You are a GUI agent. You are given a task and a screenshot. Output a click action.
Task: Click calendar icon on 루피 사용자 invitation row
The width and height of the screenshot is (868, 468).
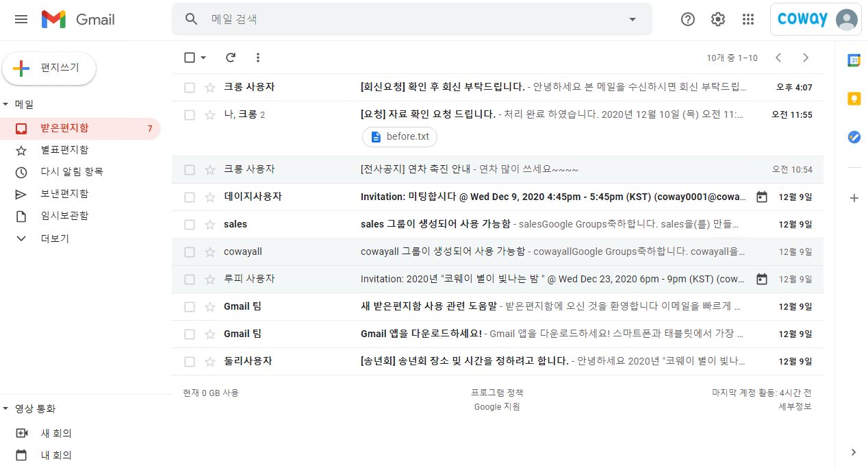click(762, 280)
